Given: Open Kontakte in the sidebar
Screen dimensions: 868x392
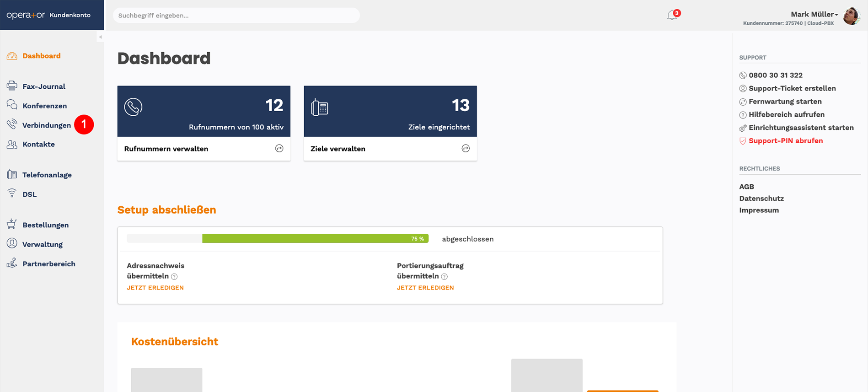Looking at the screenshot, I should pyautogui.click(x=39, y=144).
